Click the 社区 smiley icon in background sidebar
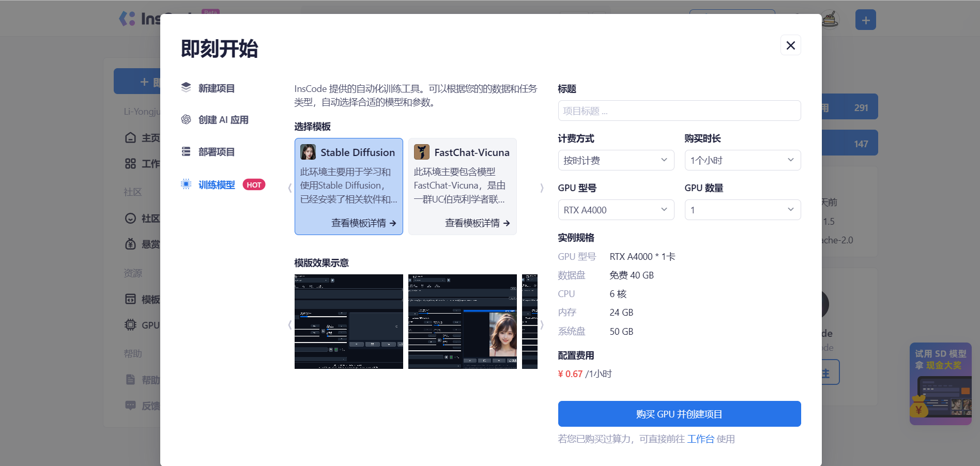Screen dimensions: 980x466 (x=130, y=218)
